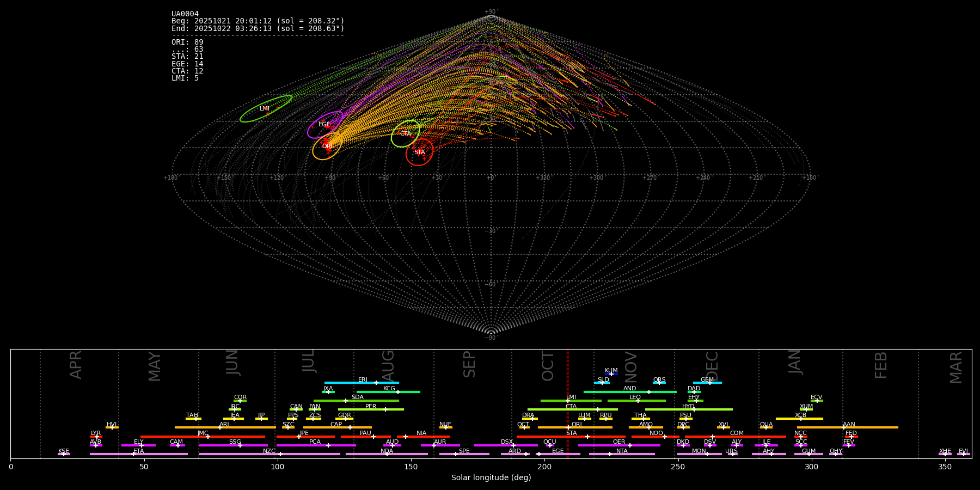The width and height of the screenshot is (980, 490).
Task: Click the +90 longitude label on sky map
Action: pos(329,178)
